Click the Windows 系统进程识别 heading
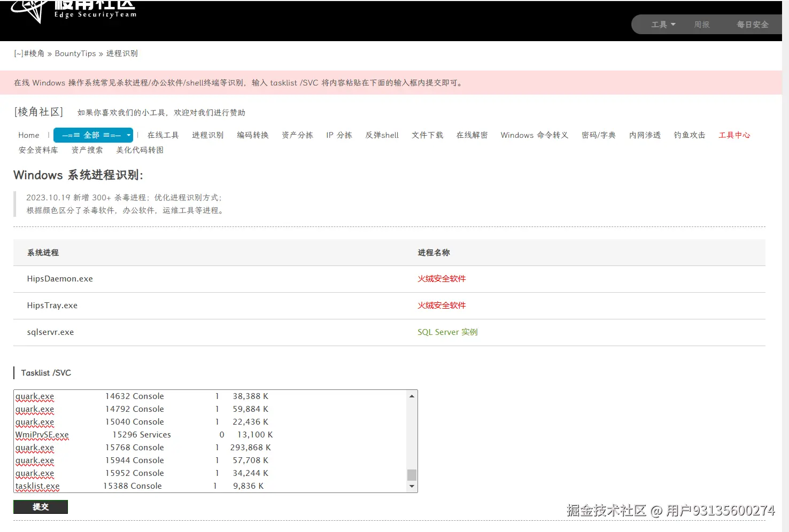This screenshot has height=532, width=789. point(78,175)
